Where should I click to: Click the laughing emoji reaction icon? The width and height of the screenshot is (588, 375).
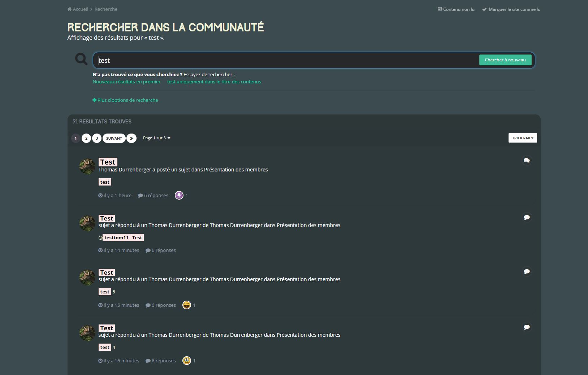click(187, 305)
